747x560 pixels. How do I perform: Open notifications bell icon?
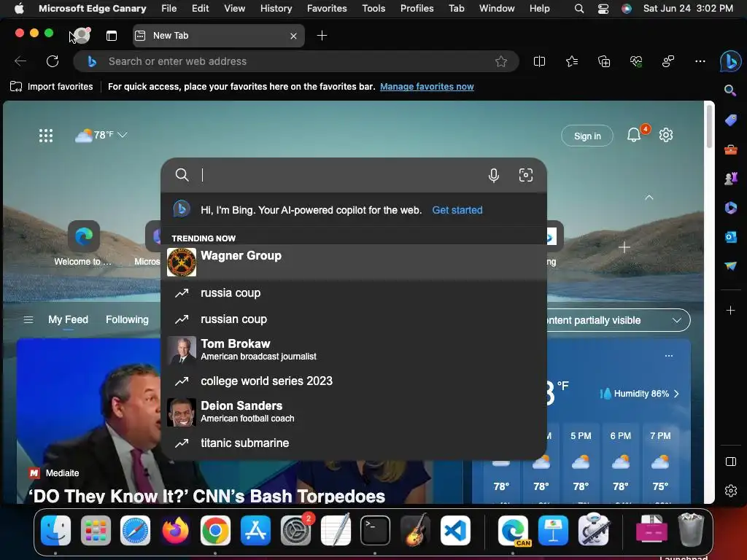(634, 135)
